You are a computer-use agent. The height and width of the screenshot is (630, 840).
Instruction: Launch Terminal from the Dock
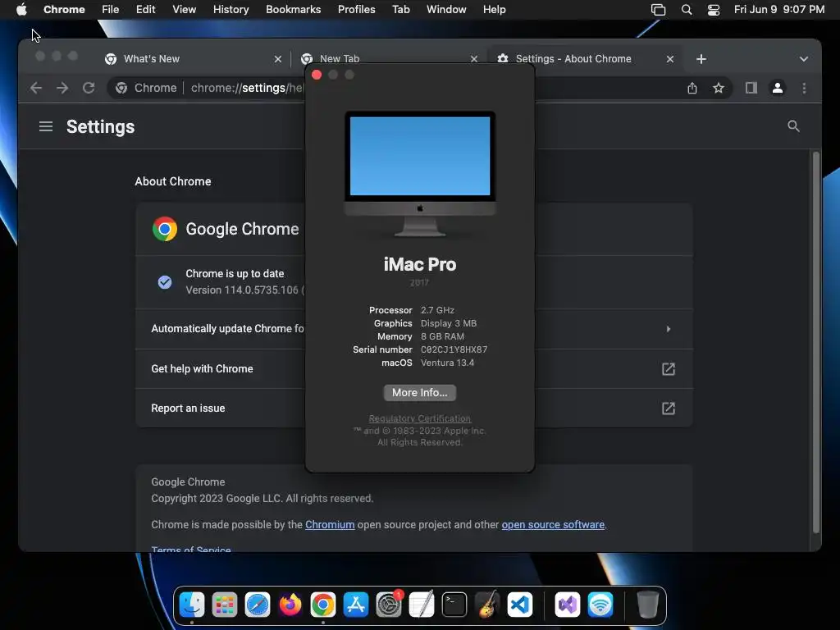(454, 605)
